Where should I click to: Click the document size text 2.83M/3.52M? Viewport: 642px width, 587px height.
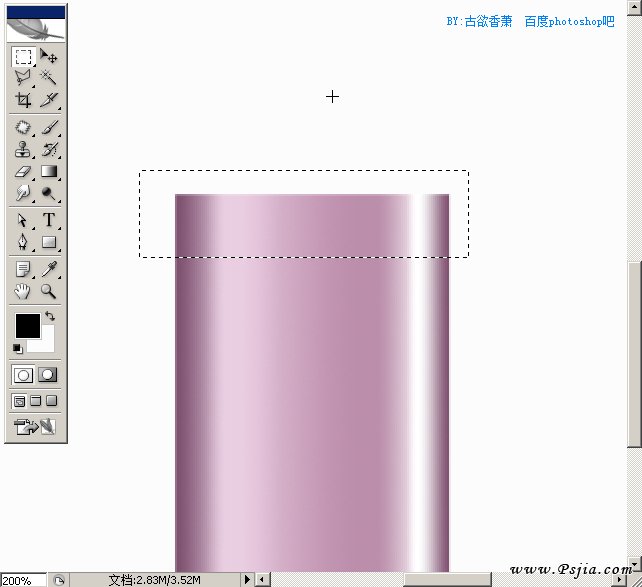[155, 580]
